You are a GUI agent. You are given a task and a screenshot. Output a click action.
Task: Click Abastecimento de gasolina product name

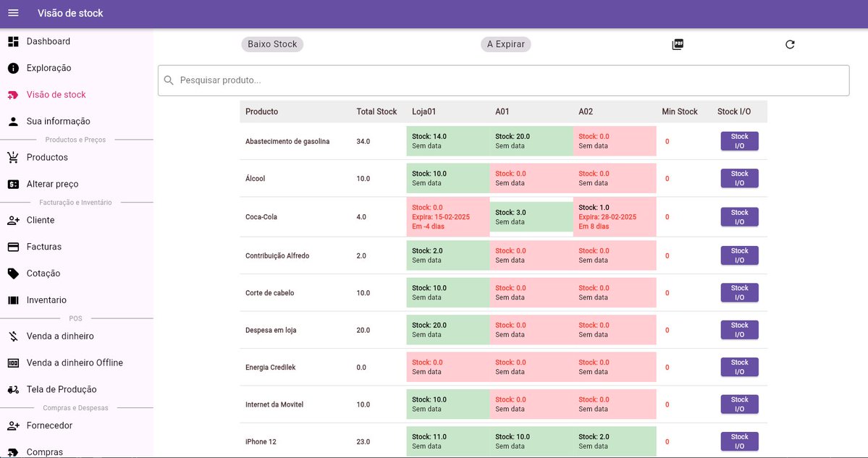coord(287,141)
